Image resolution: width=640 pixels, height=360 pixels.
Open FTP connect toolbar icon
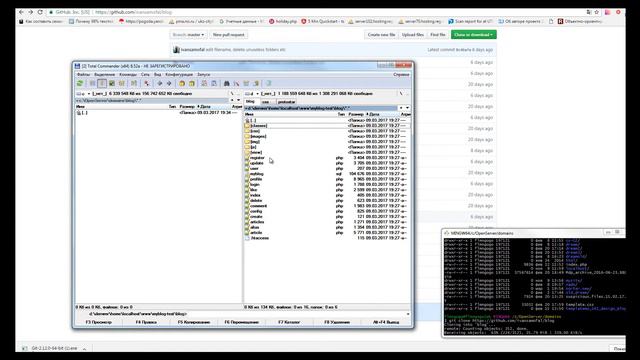tap(204, 83)
